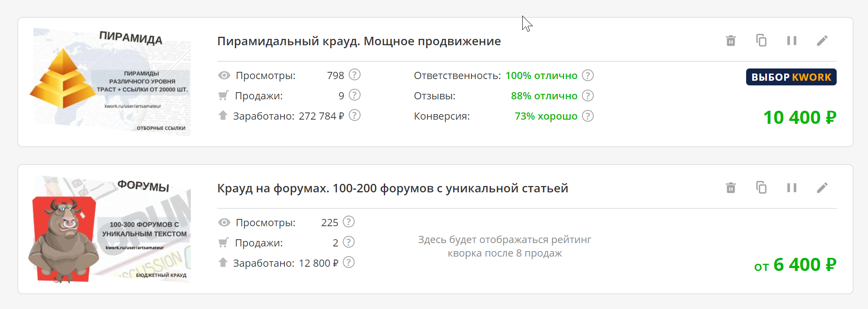Open help for 225 Просмотры
The width and height of the screenshot is (868, 309).
click(x=349, y=222)
